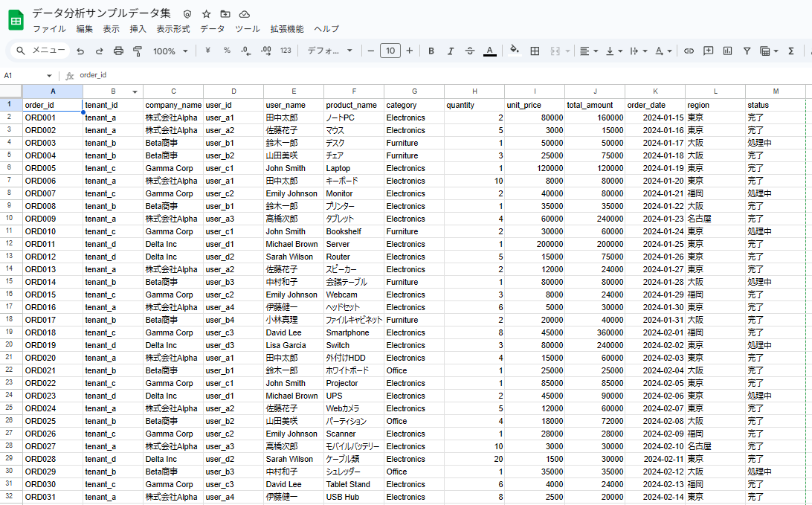Open the データ menu
Screen dimensions: 812x505
(x=212, y=29)
